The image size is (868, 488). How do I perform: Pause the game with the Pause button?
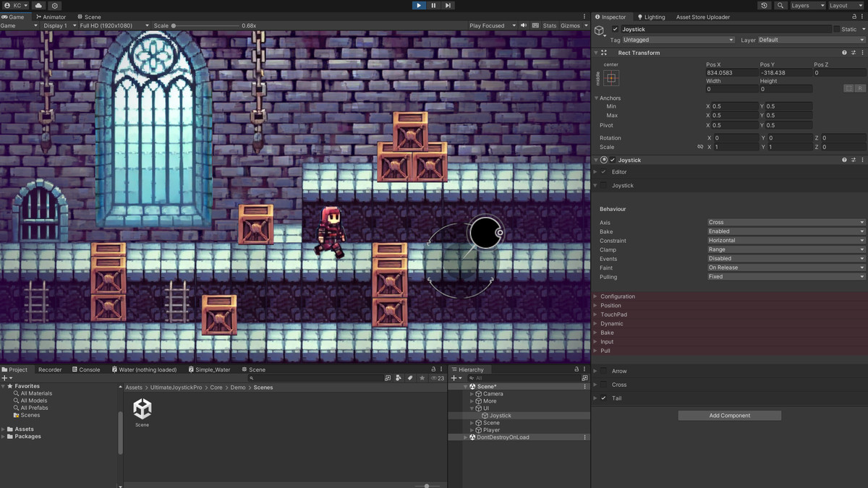coord(433,6)
